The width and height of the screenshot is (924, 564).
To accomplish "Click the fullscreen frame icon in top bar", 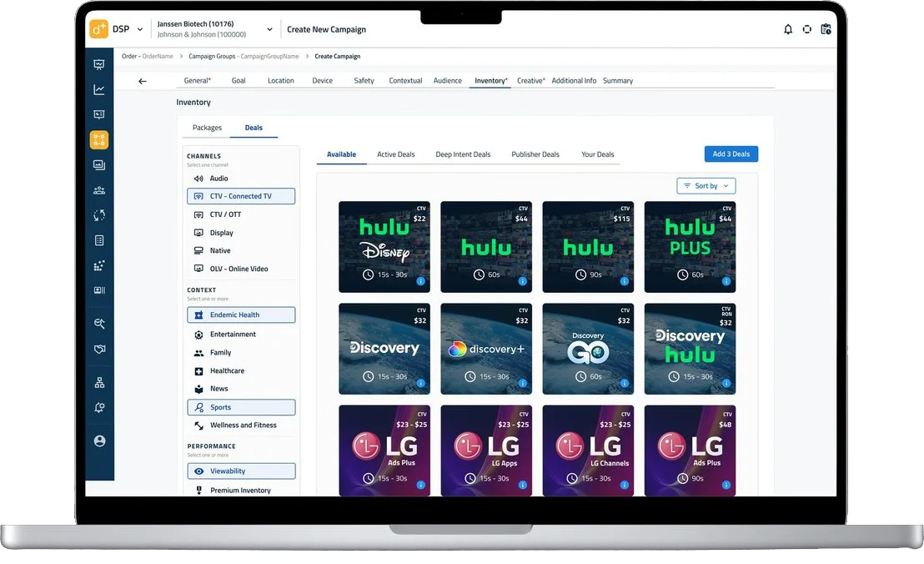I will pos(806,29).
